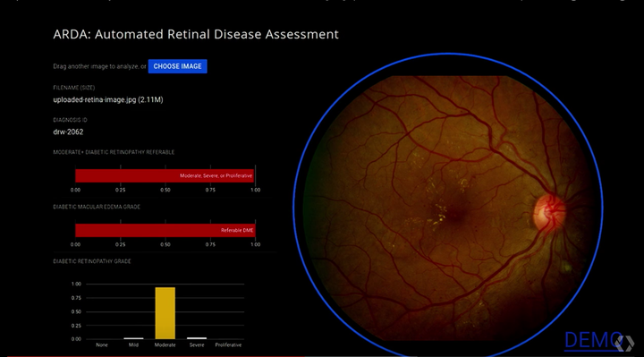Image resolution: width=644 pixels, height=357 pixels.
Task: Select the None label on the chart axis
Action: coord(102,345)
